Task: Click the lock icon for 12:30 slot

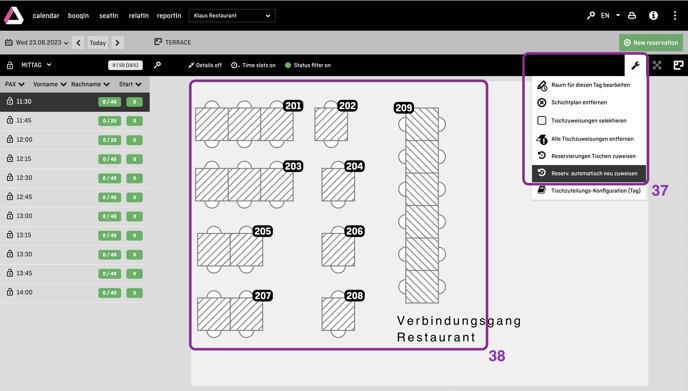Action: pos(10,177)
